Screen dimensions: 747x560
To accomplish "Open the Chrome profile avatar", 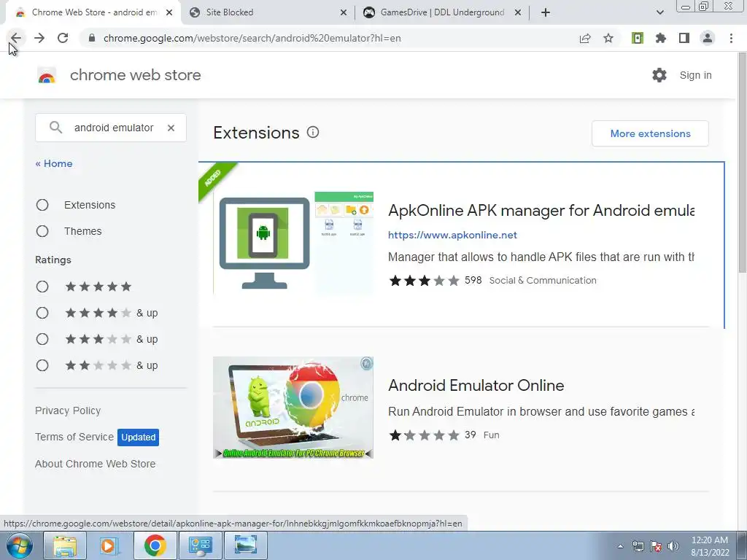I will coord(708,38).
